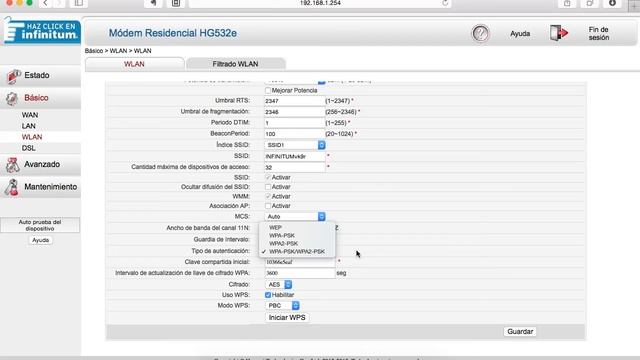Screen dimensions: 640x360
Task: Open the MCS Auto dropdown
Action: [x=295, y=216]
